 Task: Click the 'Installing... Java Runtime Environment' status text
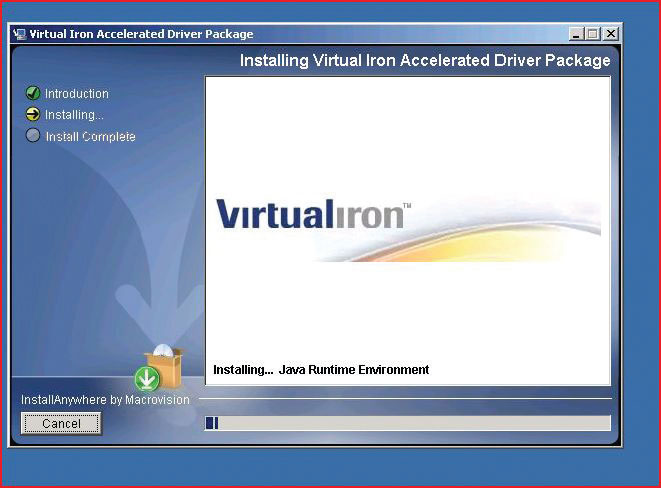(321, 370)
